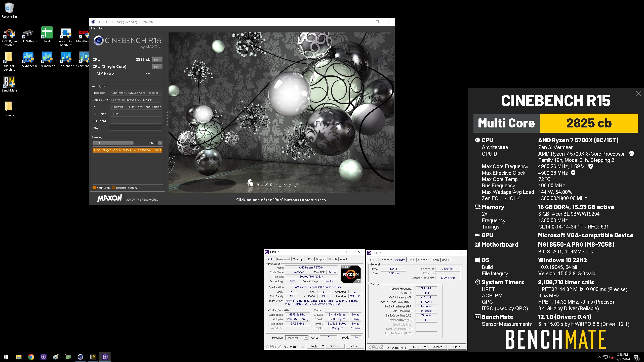The height and width of the screenshot is (362, 644).
Task: Open the notification center icon
Action: [636, 357]
